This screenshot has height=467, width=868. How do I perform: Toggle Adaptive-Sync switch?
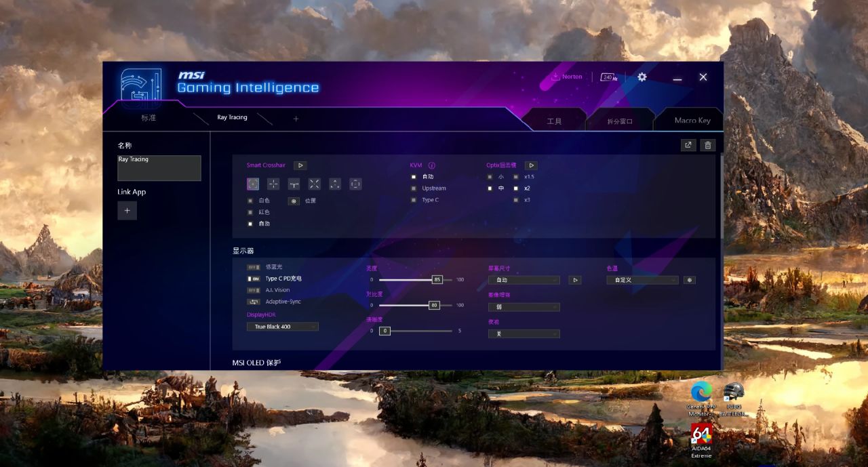pyautogui.click(x=254, y=302)
